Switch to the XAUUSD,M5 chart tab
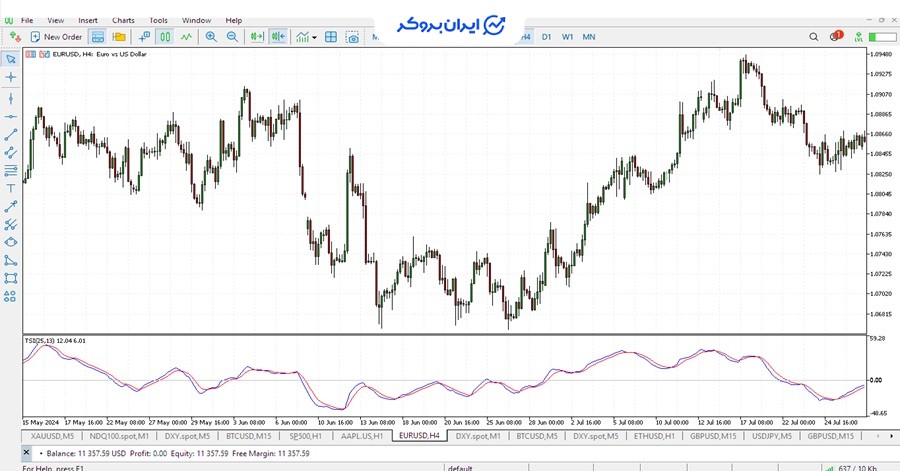This screenshot has width=900, height=471. [52, 436]
